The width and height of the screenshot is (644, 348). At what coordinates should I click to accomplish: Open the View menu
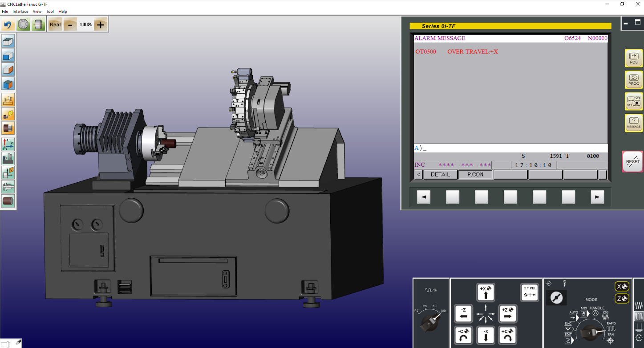tap(37, 12)
